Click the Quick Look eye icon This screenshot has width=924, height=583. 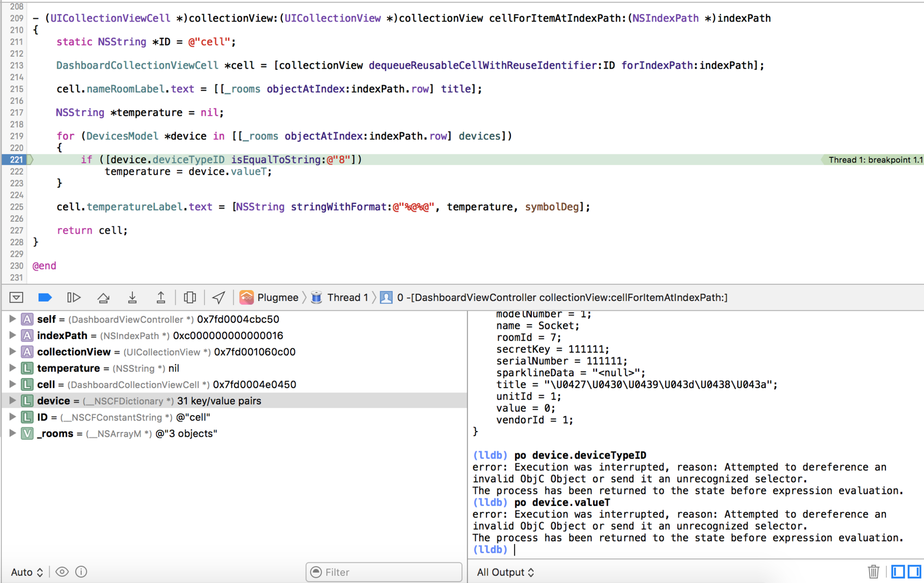click(62, 572)
